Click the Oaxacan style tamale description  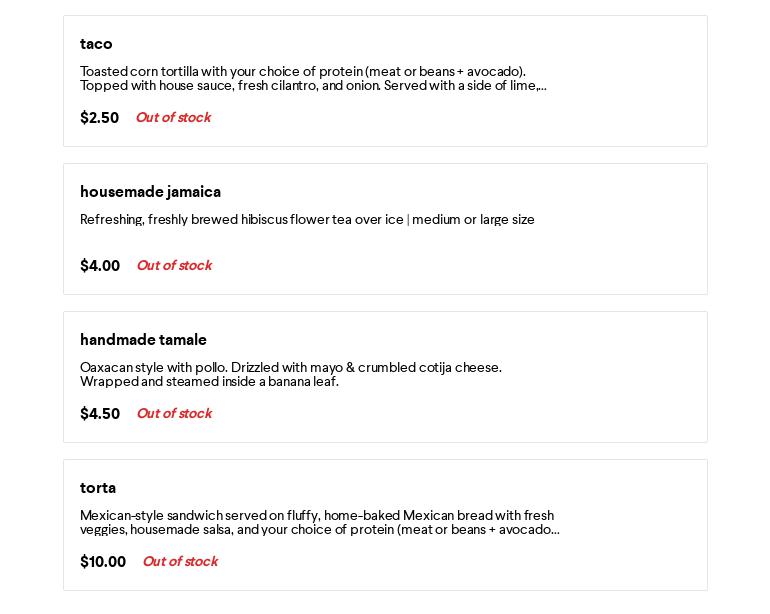(x=290, y=374)
